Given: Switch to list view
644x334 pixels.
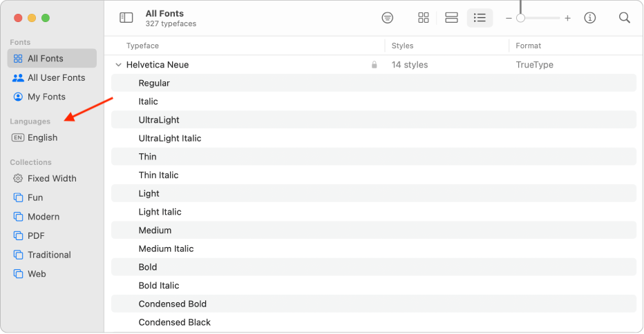Looking at the screenshot, I should click(480, 18).
